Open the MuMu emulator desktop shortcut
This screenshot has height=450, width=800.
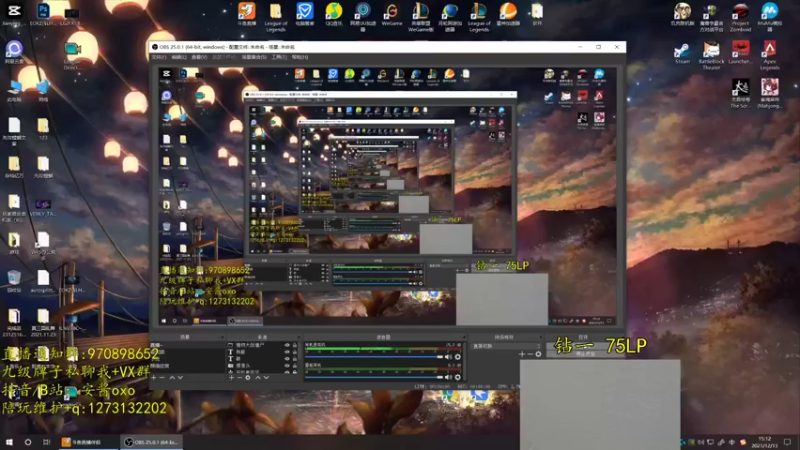[769, 17]
